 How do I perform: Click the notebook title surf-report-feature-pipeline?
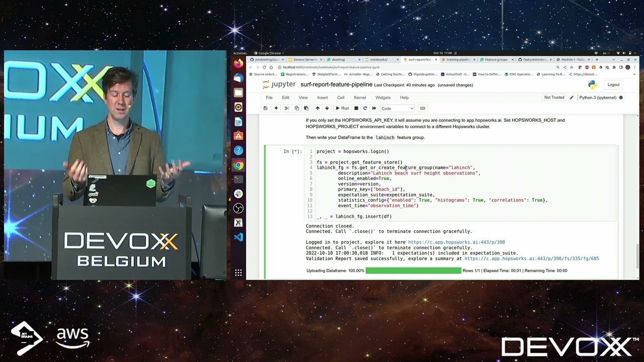coord(336,84)
